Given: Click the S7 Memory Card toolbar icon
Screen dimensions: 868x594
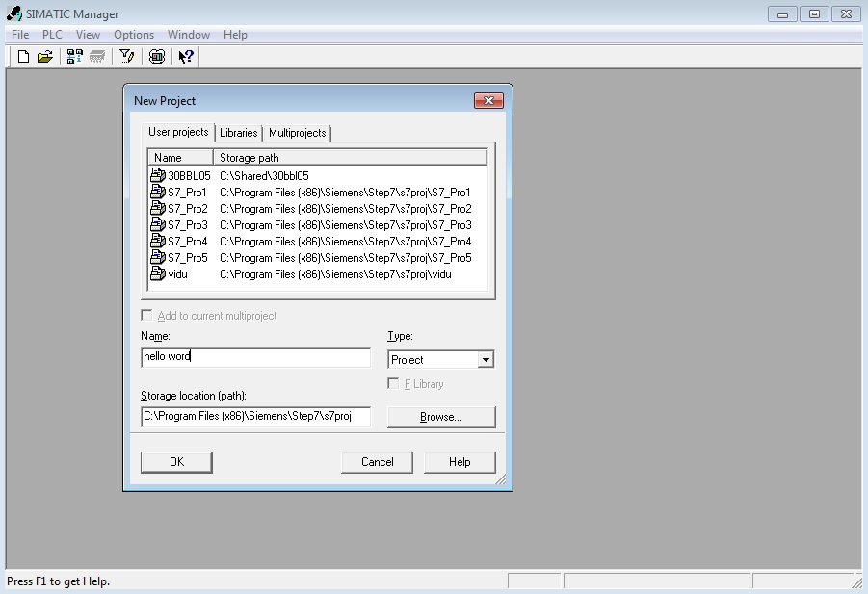Looking at the screenshot, I should click(x=97, y=57).
